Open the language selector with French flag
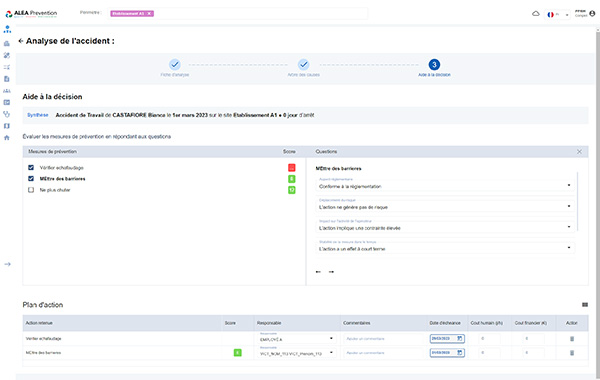The image size is (600, 380). tap(558, 15)
